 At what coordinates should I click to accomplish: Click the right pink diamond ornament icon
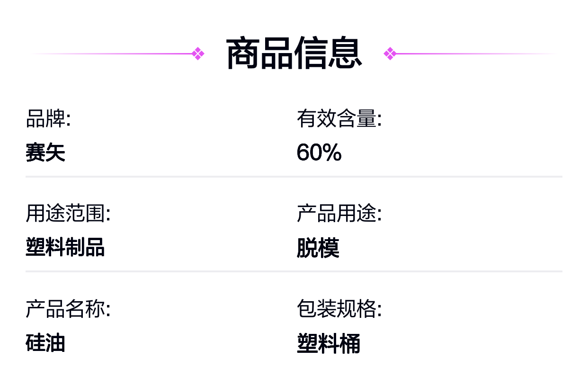[x=390, y=54]
